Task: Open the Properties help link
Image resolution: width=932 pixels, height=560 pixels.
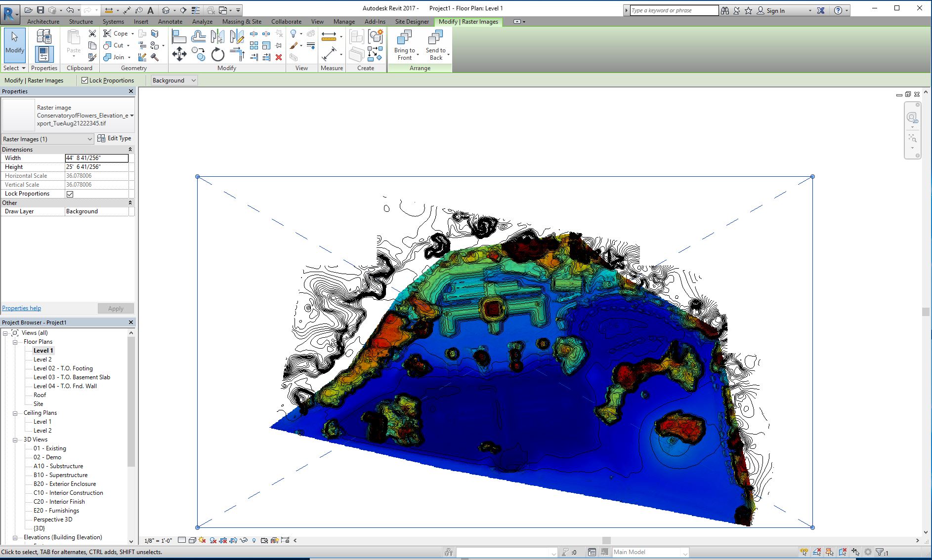Action: point(22,308)
